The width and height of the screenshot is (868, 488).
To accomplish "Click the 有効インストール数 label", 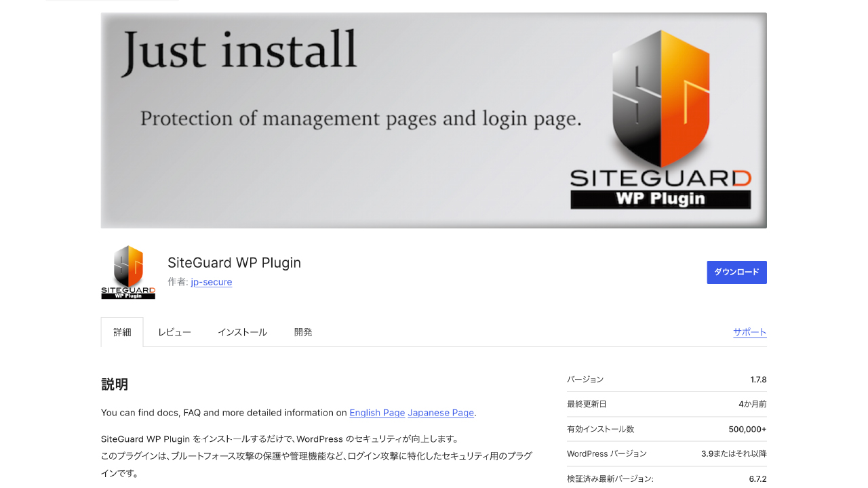I will (x=601, y=429).
